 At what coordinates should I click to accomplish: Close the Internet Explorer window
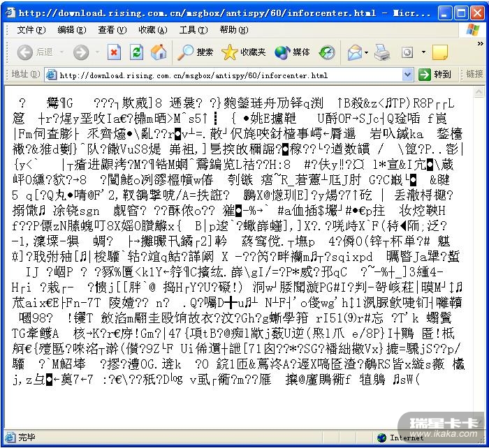coord(477,13)
